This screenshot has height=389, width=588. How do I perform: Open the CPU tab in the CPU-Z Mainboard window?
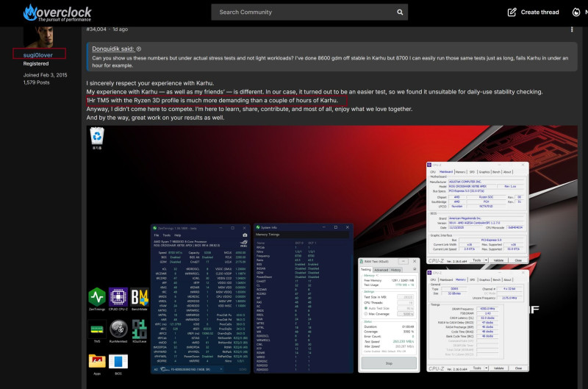[x=433, y=172]
